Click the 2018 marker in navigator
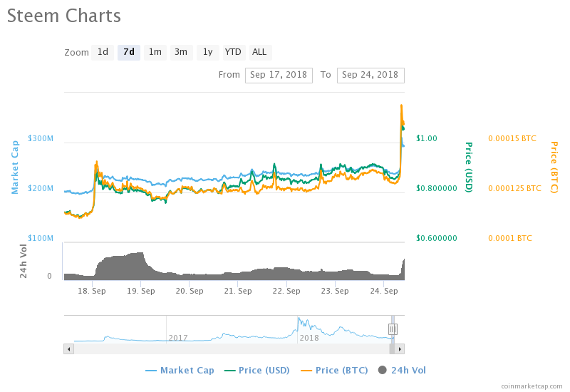 point(309,338)
